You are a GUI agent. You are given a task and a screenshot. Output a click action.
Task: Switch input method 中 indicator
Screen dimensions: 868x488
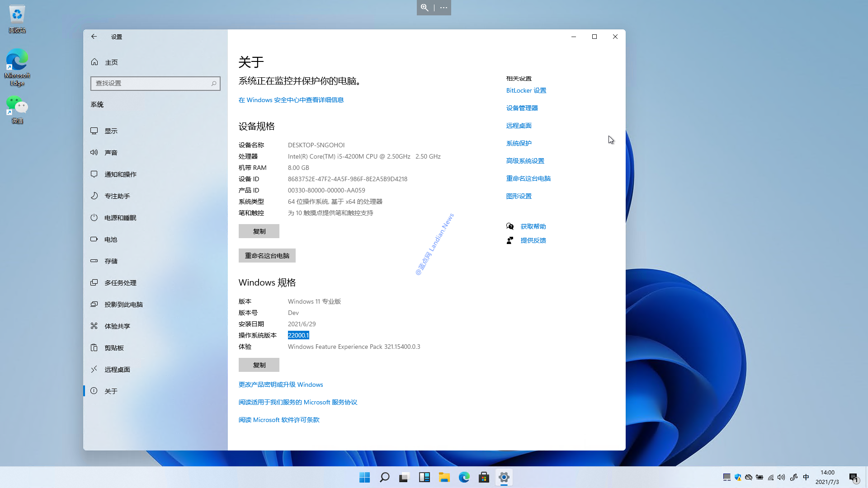(x=806, y=477)
